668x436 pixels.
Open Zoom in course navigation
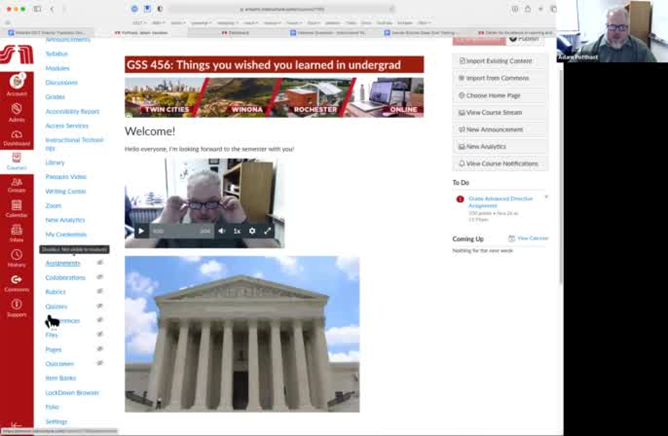tap(53, 206)
